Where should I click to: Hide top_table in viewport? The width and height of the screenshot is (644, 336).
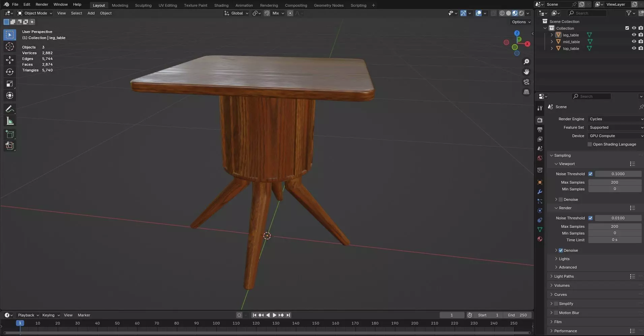click(634, 48)
